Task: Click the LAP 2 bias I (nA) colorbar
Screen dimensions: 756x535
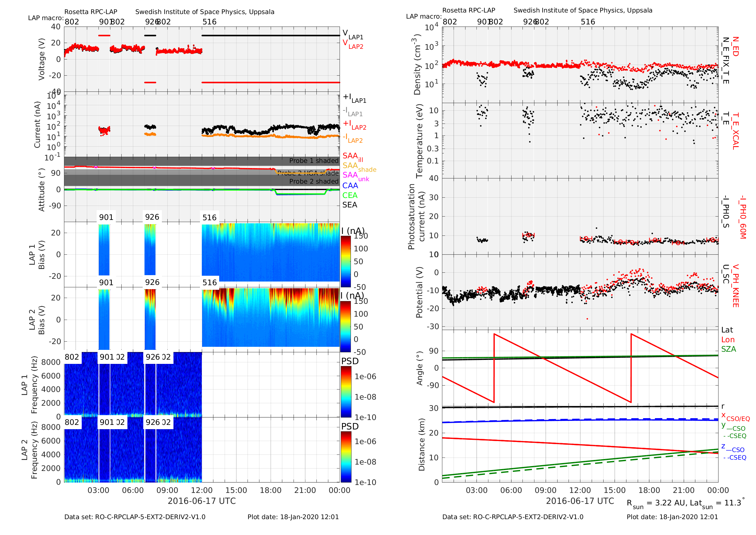Action: 346,327
